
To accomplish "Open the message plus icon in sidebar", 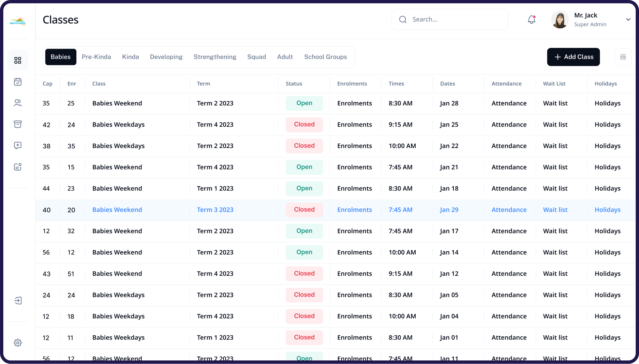I will [x=18, y=145].
